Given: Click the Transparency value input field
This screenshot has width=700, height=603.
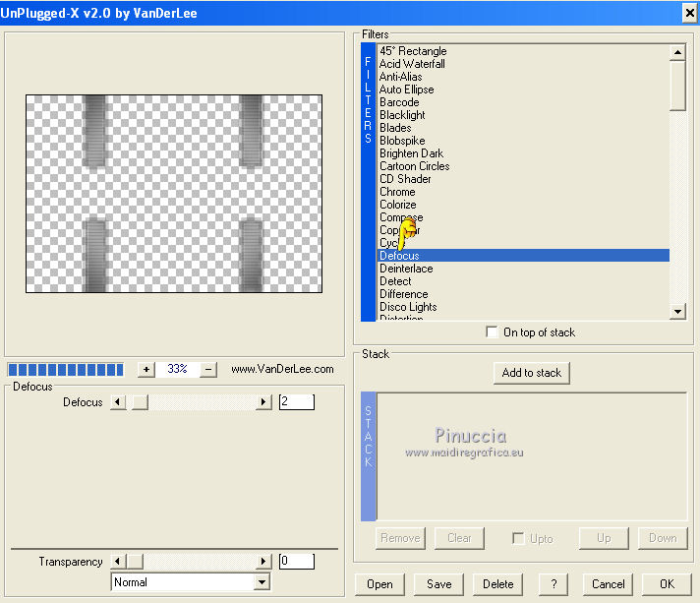Looking at the screenshot, I should pyautogui.click(x=297, y=561).
